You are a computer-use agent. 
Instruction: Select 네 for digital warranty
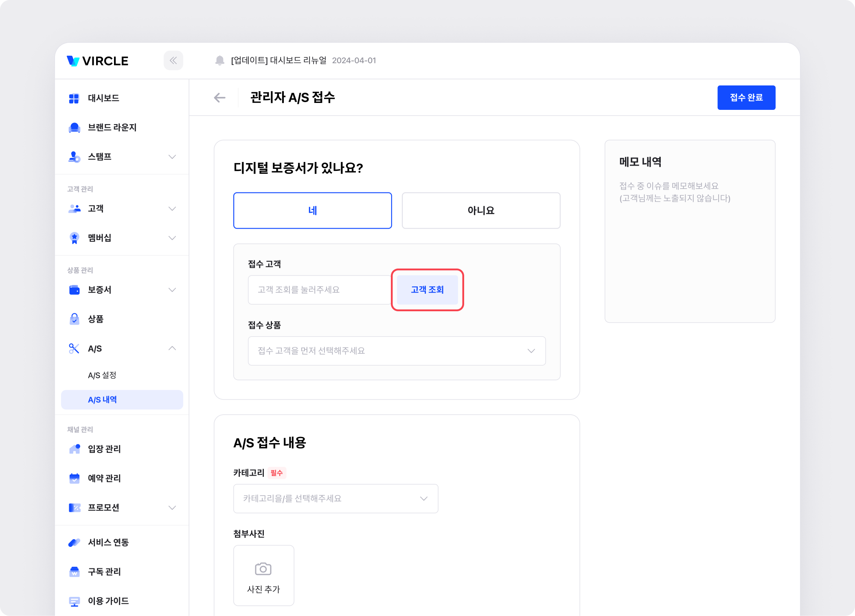click(x=312, y=210)
